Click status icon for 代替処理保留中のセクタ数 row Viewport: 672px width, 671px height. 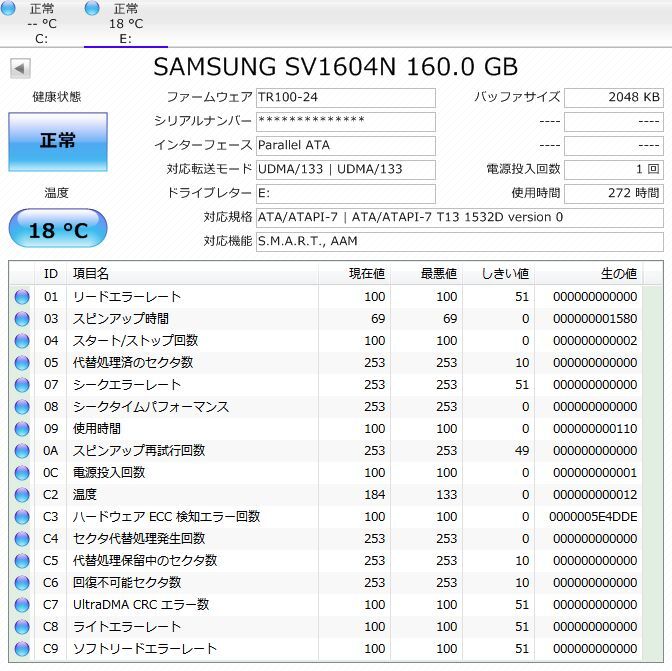(x=22, y=561)
